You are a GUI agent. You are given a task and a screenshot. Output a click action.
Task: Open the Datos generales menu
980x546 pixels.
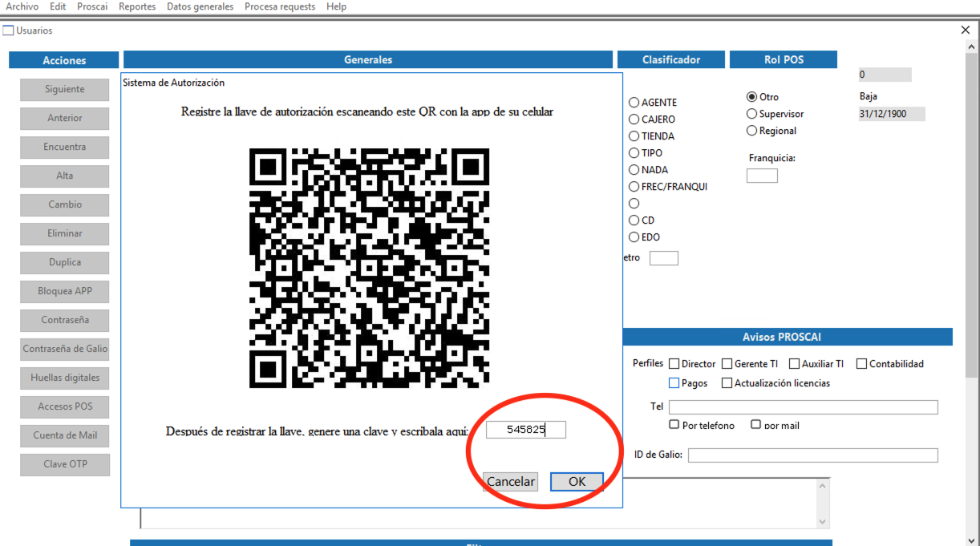200,6
